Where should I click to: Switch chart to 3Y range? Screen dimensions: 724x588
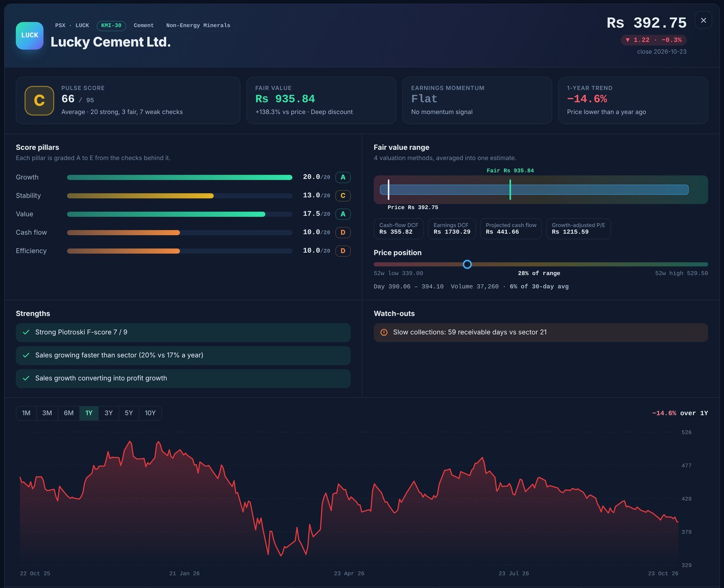pos(109,413)
